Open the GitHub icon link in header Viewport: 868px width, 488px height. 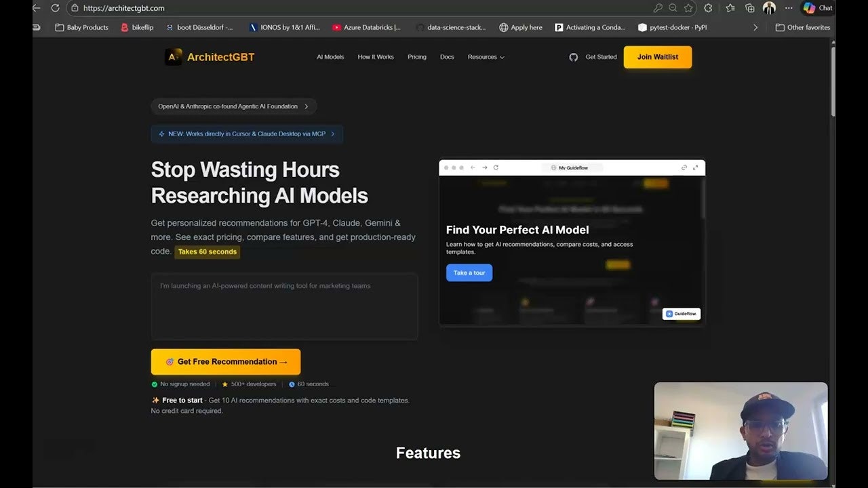coord(574,57)
